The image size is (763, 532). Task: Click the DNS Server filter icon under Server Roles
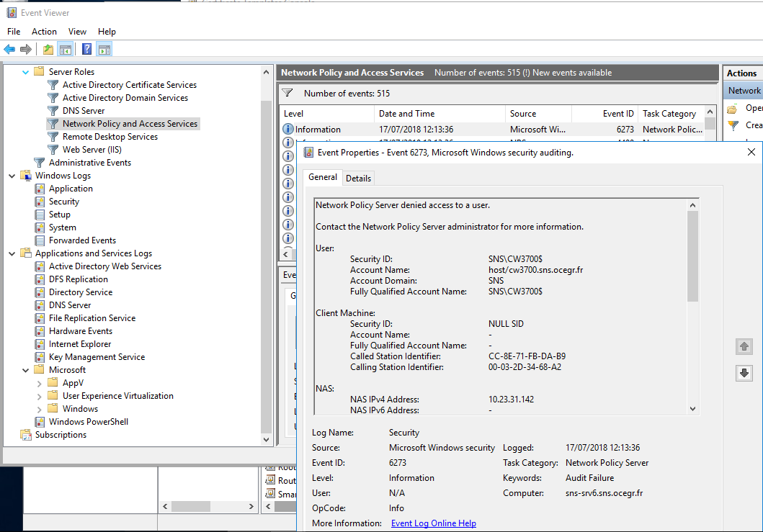53,111
